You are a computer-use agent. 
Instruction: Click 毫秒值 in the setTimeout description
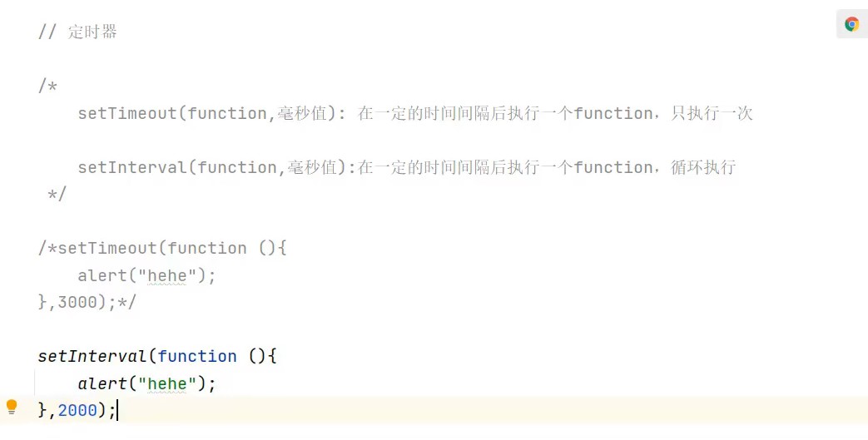tap(307, 113)
